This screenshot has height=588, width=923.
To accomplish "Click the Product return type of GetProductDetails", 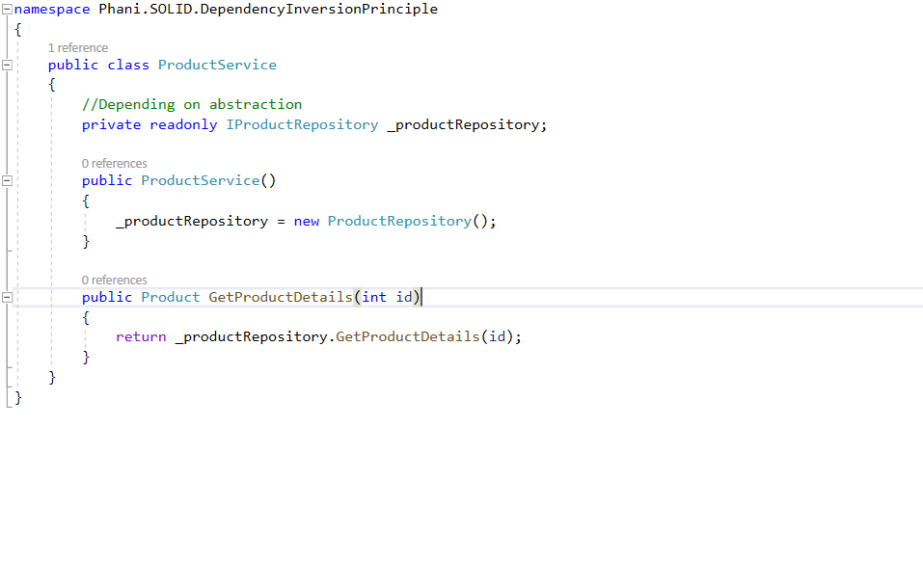I will coord(171,297).
